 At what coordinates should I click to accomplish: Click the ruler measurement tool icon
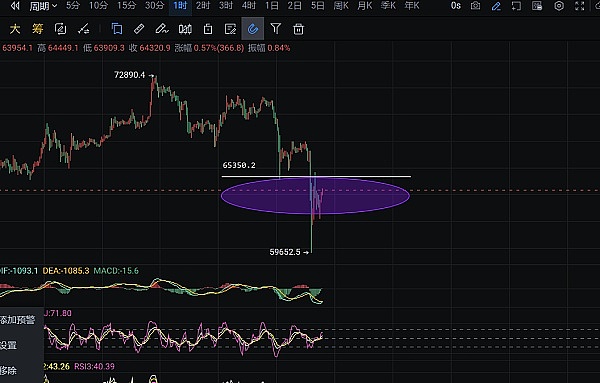[139, 29]
